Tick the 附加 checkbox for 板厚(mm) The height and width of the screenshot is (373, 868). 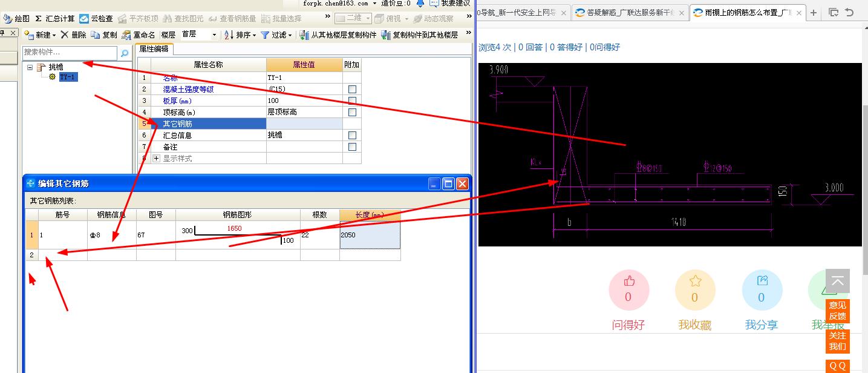(x=352, y=101)
